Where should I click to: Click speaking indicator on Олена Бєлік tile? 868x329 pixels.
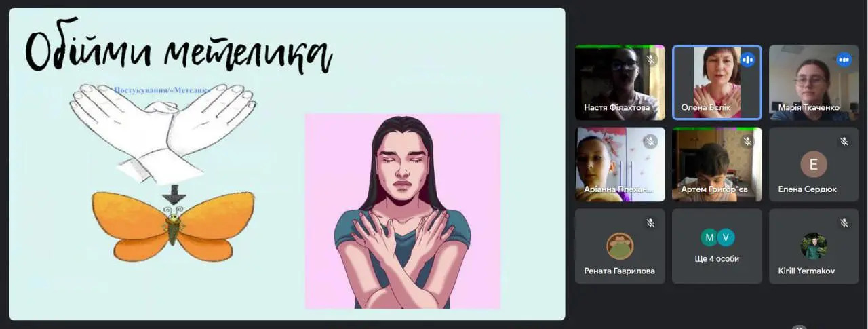coord(747,60)
